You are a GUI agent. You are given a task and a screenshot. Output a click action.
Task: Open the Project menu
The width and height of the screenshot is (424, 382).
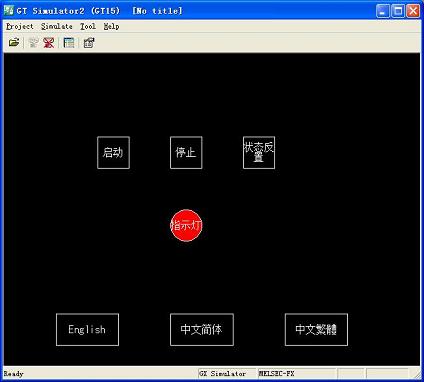click(20, 26)
